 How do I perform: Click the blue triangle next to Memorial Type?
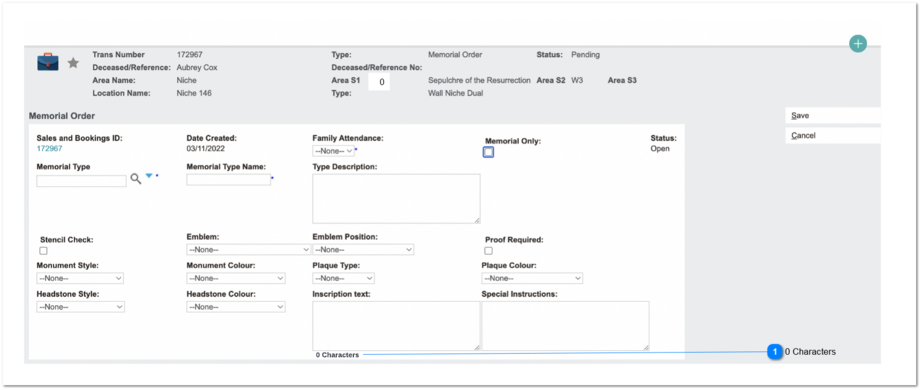[x=149, y=176]
